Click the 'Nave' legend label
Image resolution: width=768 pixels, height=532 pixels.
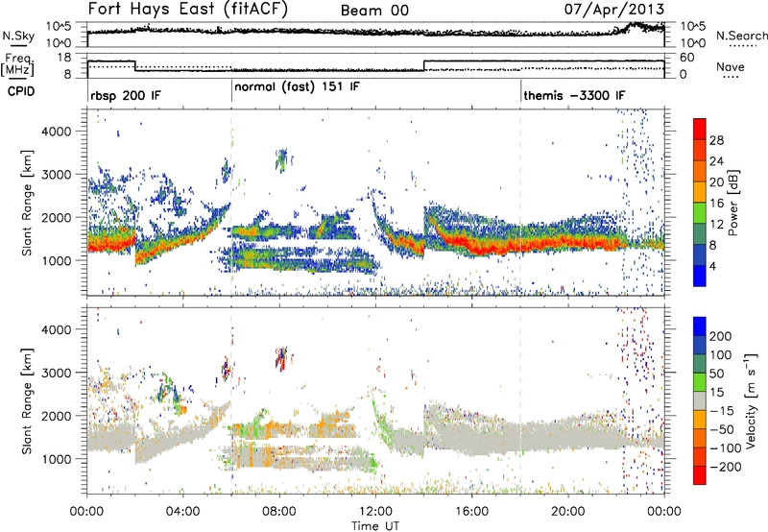click(730, 66)
